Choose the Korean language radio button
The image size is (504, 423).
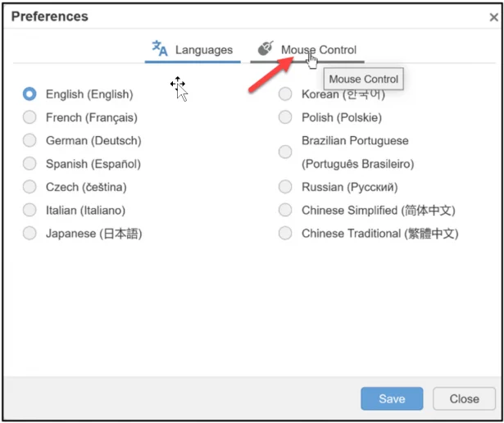285,94
